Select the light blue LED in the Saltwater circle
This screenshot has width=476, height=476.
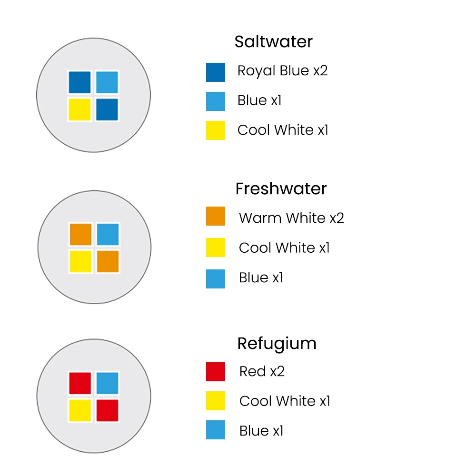[107, 82]
